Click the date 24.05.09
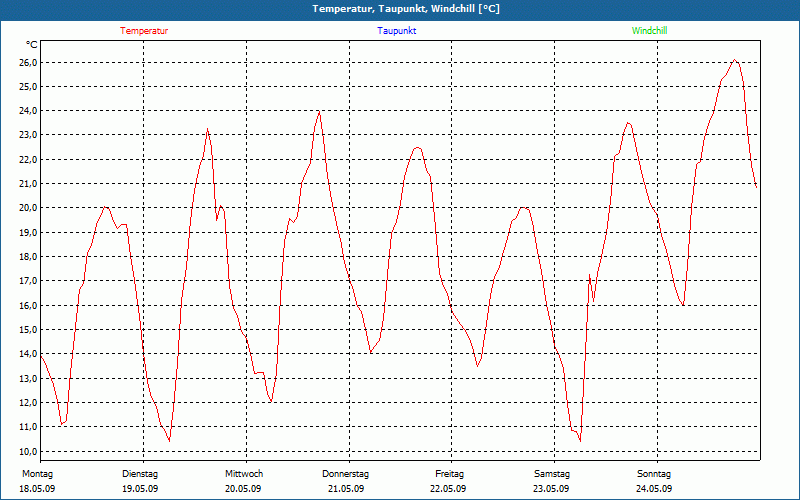 click(x=654, y=489)
